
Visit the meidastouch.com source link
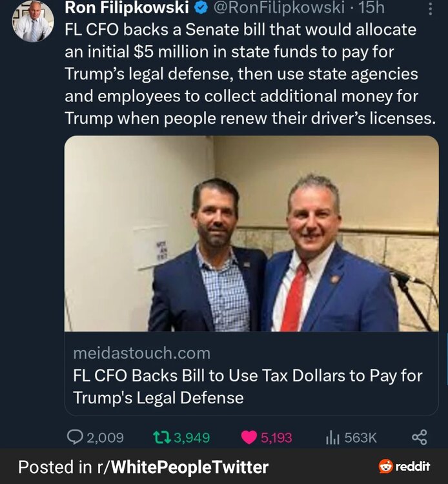[141, 353]
